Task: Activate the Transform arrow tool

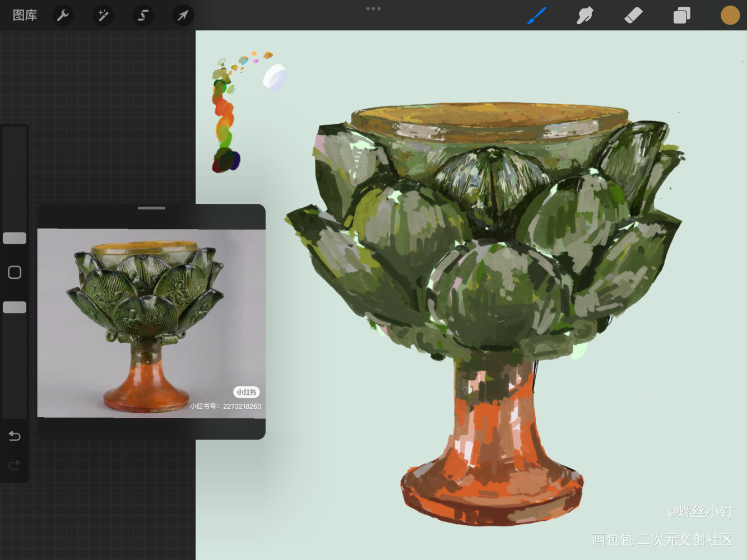Action: (183, 15)
